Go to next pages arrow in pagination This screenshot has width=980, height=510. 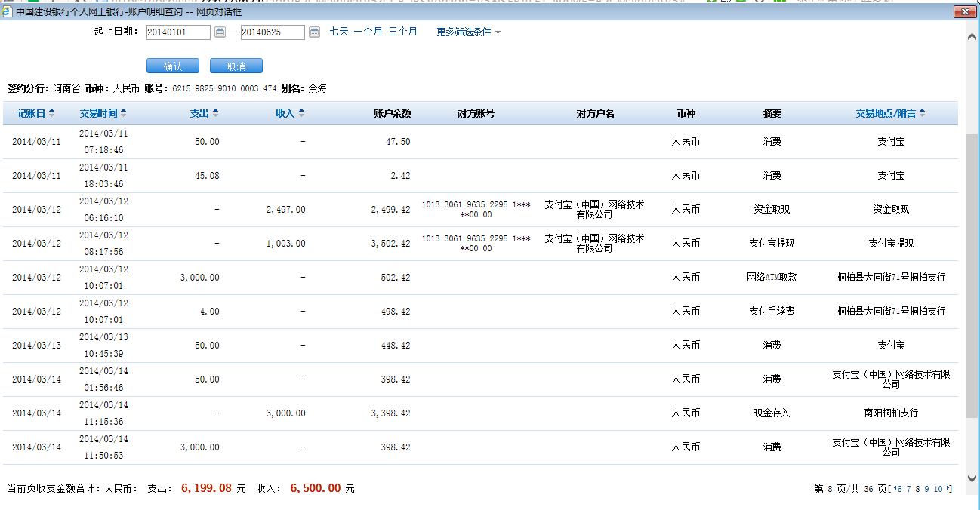coord(948,489)
